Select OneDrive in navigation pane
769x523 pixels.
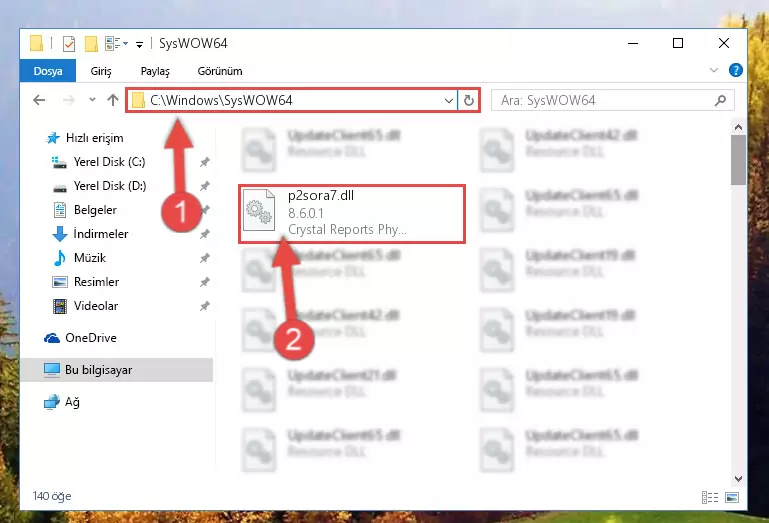[91, 338]
